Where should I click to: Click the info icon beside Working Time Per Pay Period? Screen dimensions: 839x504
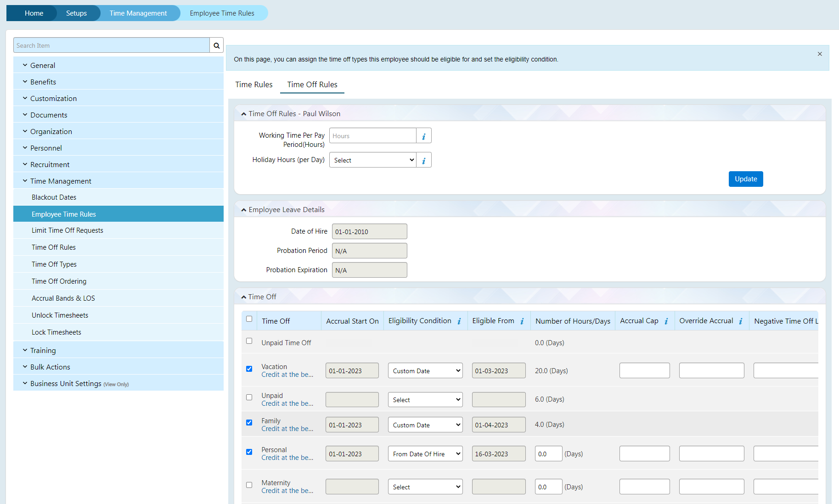423,135
